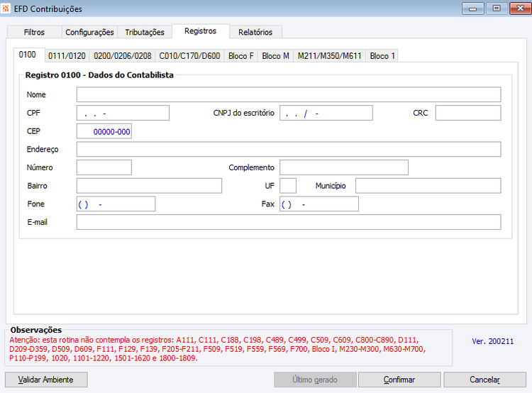
Task: Maximize the EFD Contribuições window
Action: coord(497,9)
